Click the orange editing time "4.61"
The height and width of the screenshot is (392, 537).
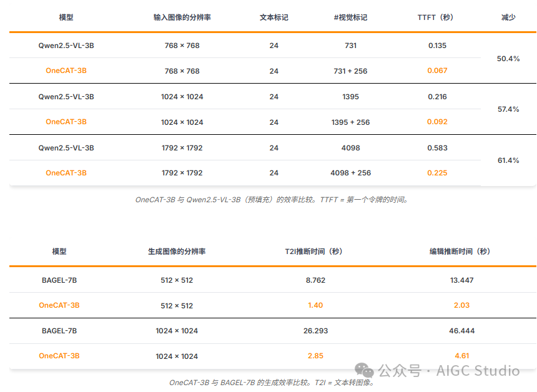[461, 356]
